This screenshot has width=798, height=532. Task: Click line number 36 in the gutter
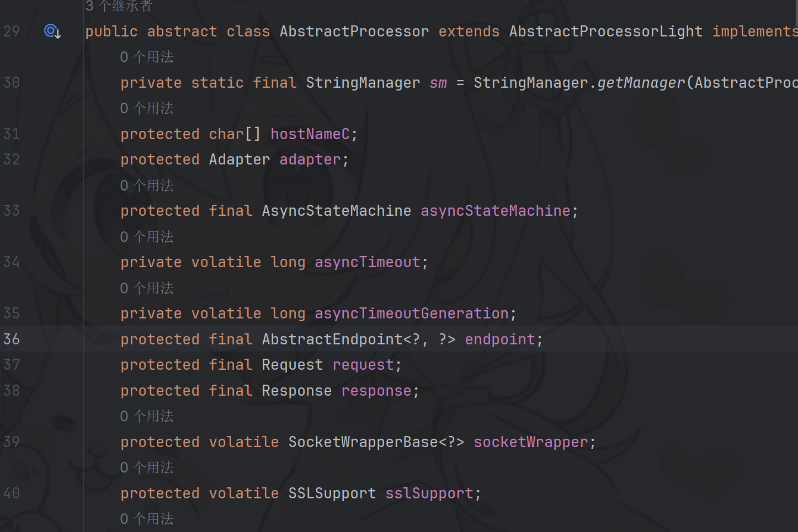(x=12, y=339)
